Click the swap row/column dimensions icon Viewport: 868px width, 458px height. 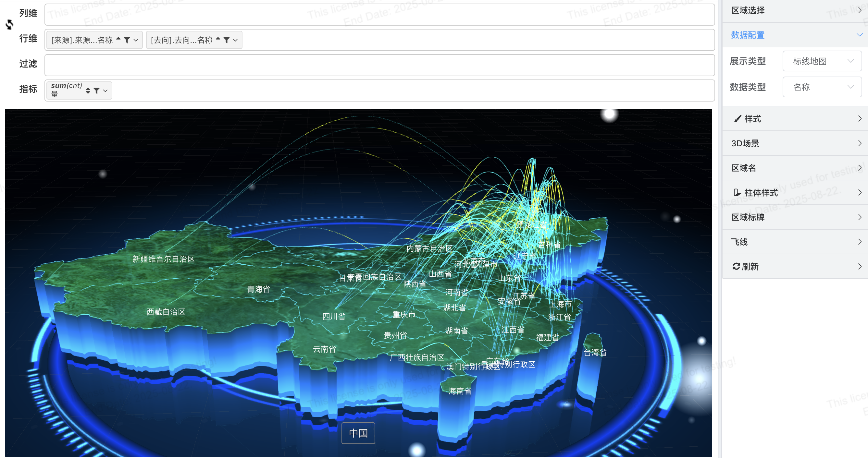coord(9,25)
